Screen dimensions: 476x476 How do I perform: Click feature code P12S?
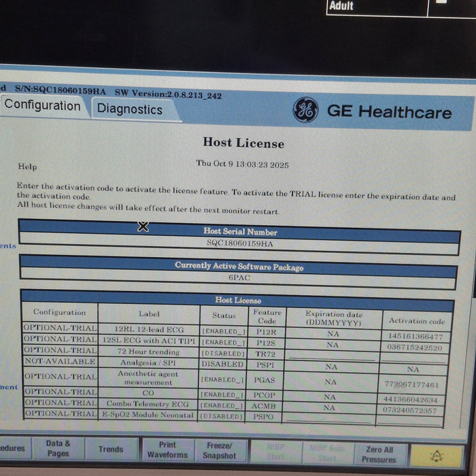266,343
